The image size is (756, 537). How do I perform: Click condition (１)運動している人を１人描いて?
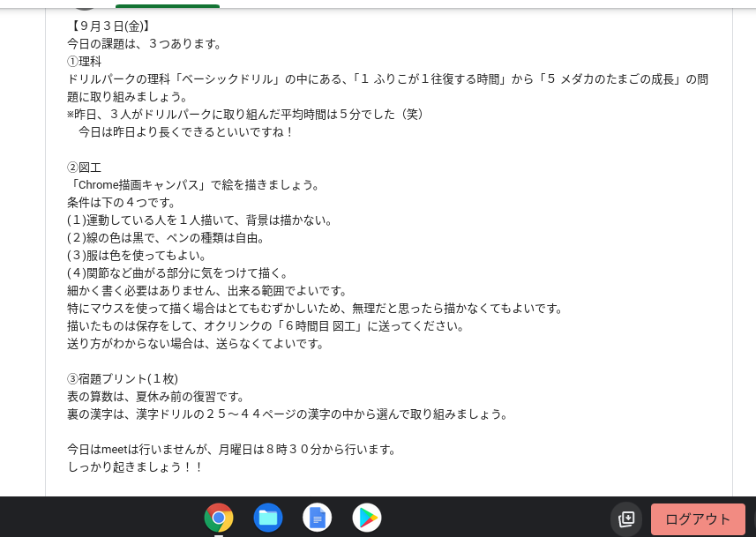coord(200,220)
